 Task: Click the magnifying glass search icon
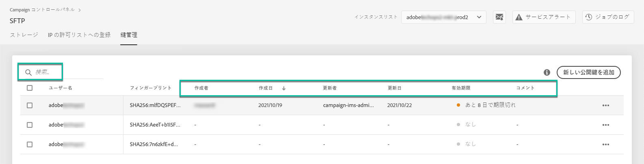click(x=28, y=72)
